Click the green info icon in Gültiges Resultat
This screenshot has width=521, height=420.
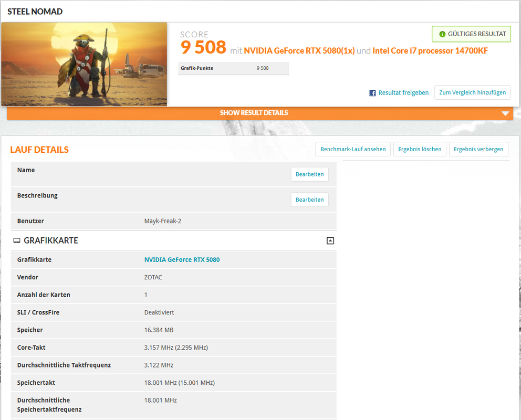[x=442, y=34]
